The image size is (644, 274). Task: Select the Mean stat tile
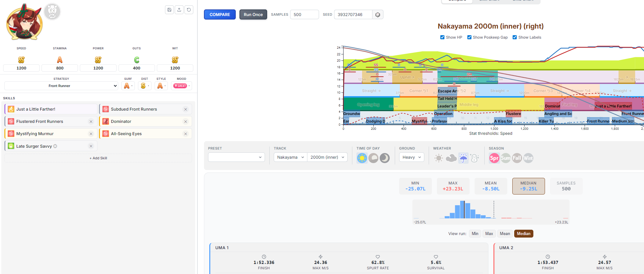491,186
